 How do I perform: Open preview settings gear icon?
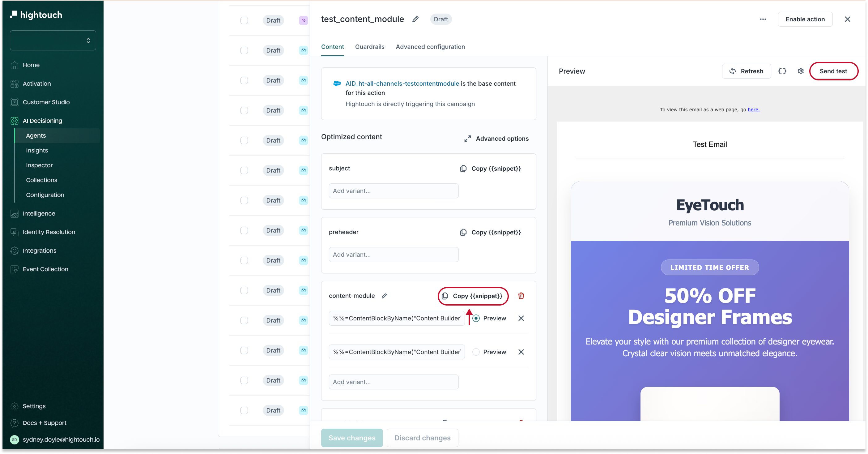tap(801, 71)
